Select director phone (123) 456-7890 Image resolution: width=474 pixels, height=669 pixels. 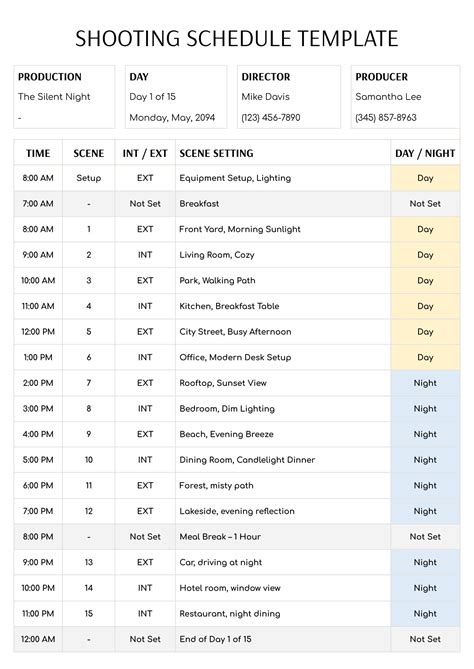[x=271, y=117]
